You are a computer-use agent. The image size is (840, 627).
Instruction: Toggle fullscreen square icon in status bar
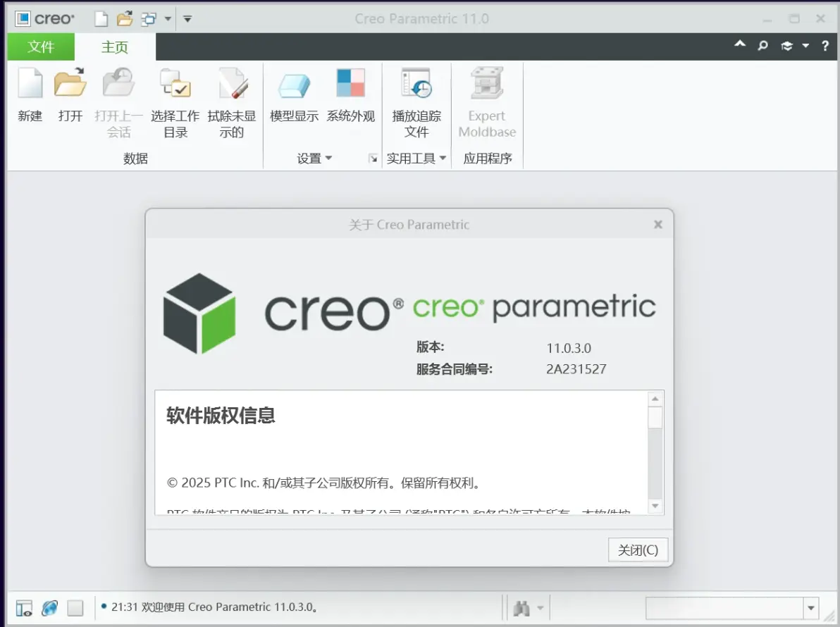point(75,608)
